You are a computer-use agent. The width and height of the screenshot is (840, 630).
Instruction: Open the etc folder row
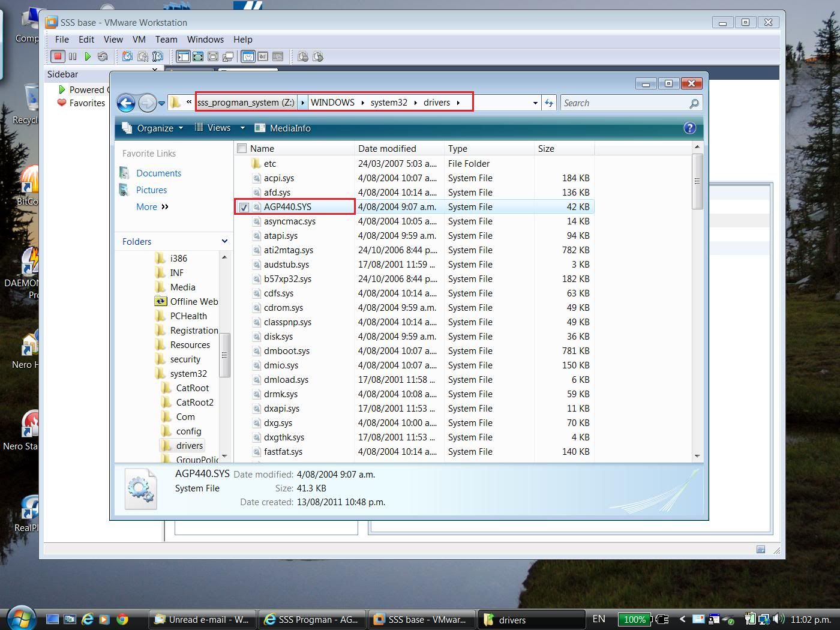414,163
